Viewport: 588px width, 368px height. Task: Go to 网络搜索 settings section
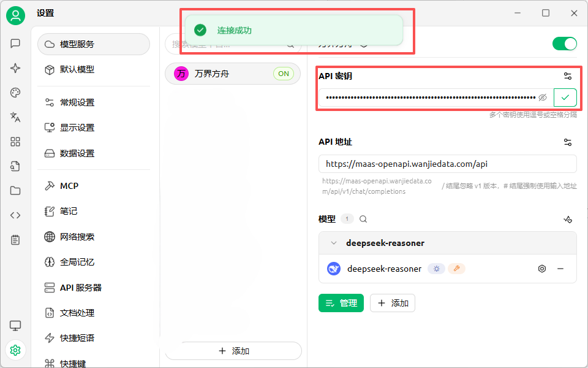[x=77, y=237]
